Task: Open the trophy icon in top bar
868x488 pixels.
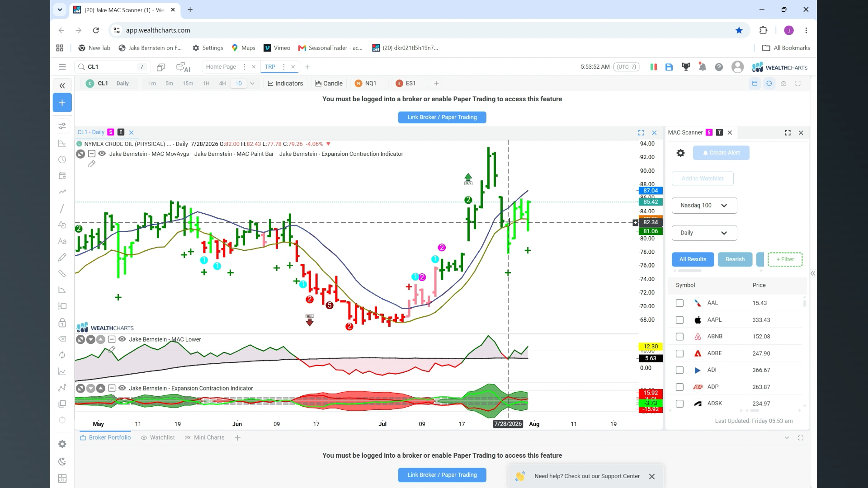Action: coord(686,67)
